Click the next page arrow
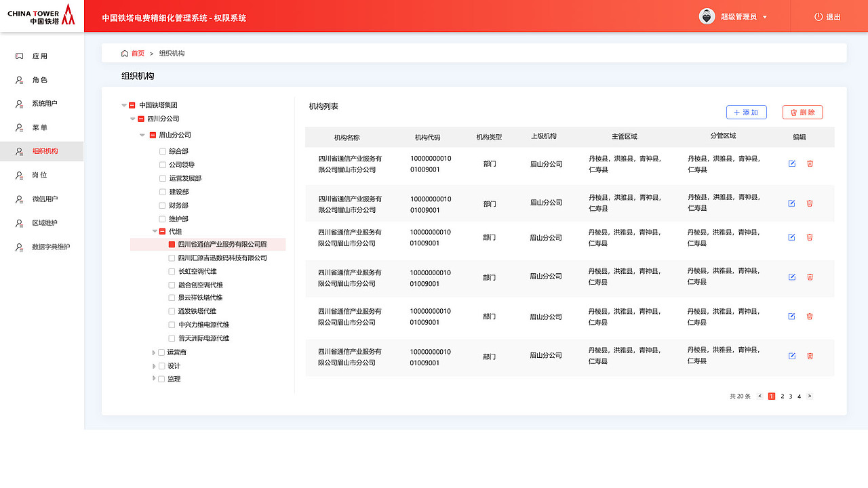Screen dimensions: 868x488 tap(809, 396)
